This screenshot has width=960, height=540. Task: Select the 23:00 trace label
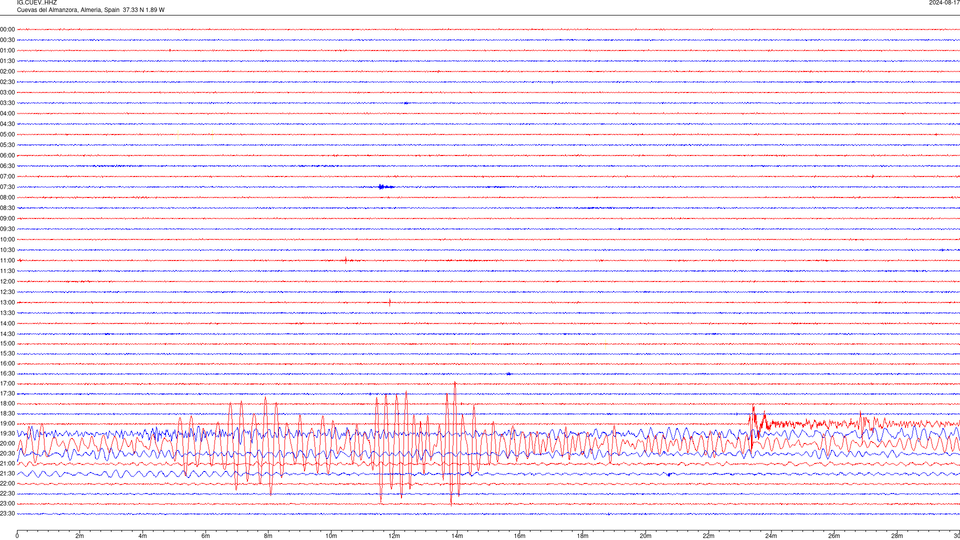coord(7,504)
